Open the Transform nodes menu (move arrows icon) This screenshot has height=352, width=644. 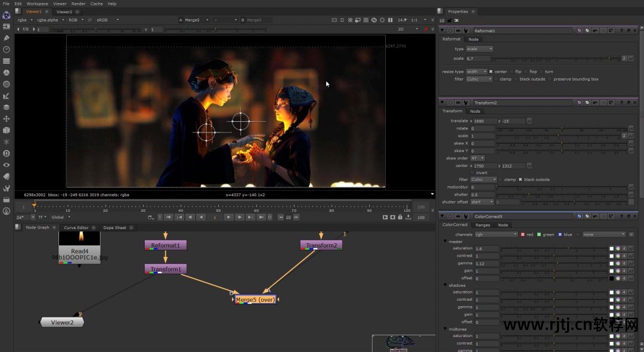tap(7, 119)
